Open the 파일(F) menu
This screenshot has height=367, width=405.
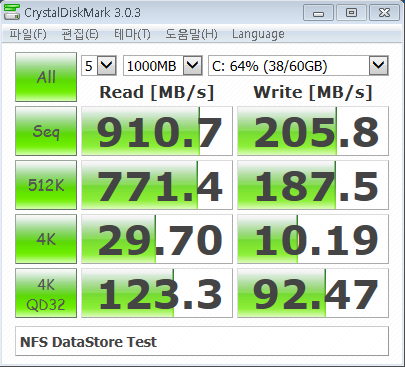click(28, 34)
